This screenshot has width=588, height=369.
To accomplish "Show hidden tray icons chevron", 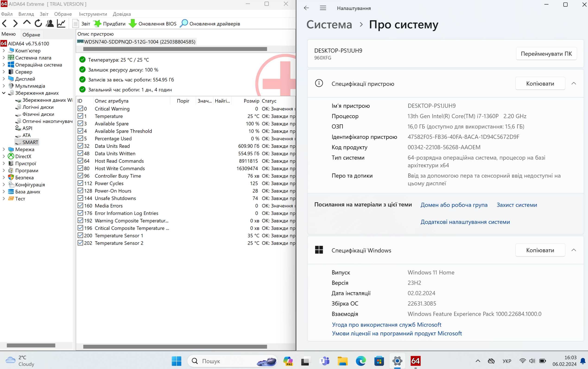I will pos(478,361).
